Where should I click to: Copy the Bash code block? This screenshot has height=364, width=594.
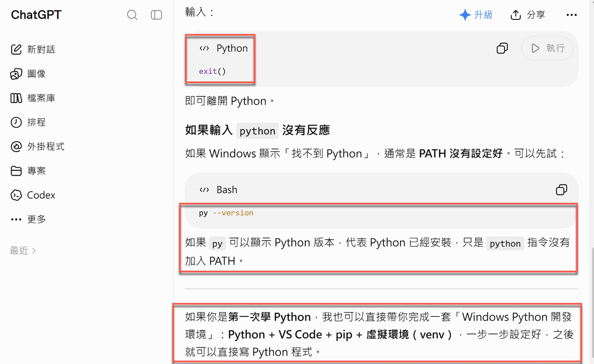click(562, 190)
